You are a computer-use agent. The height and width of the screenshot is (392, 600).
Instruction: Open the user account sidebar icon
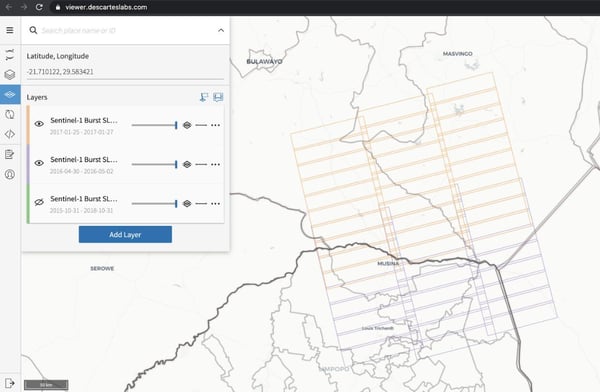pos(10,175)
